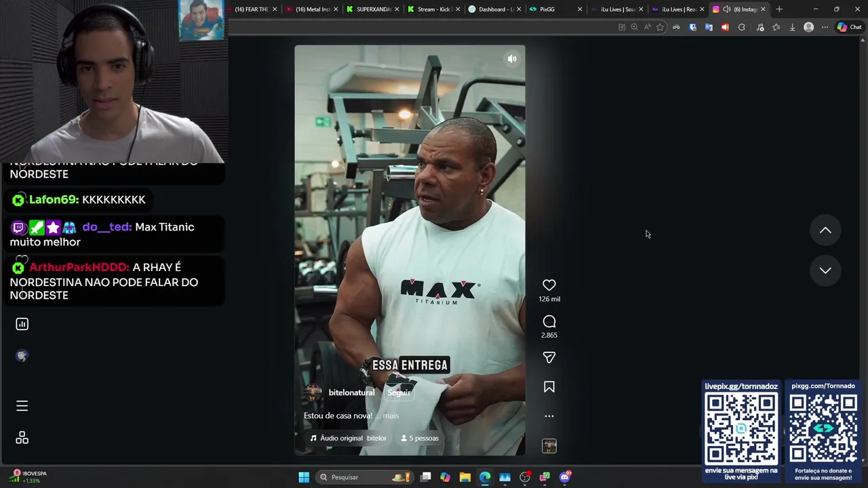Open the Copilot Chat button

click(851, 27)
